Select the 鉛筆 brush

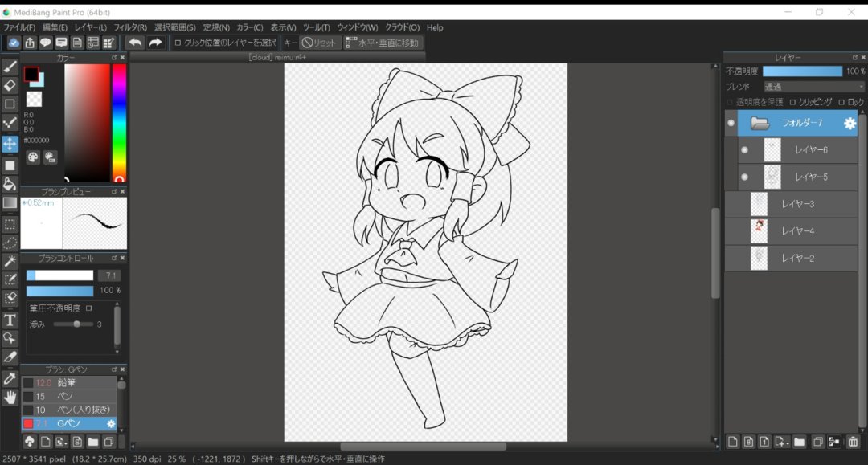69,382
